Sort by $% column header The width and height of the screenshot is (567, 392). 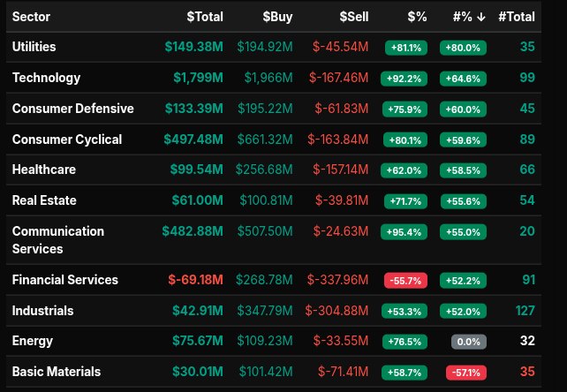click(x=417, y=17)
